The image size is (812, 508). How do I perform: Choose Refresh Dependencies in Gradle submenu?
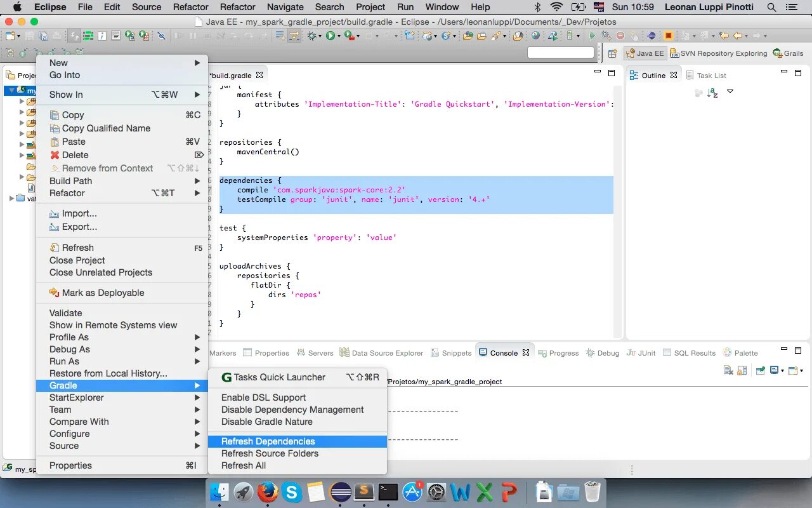[297, 441]
